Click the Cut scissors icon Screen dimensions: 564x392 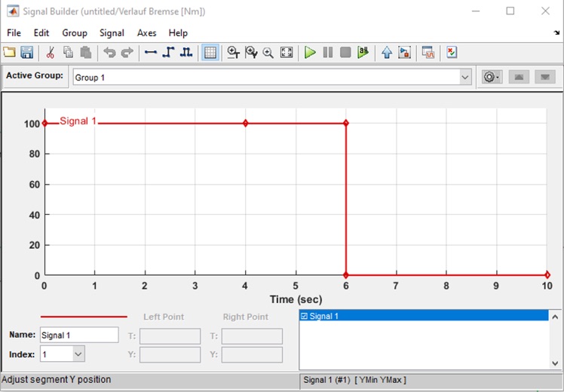click(50, 53)
